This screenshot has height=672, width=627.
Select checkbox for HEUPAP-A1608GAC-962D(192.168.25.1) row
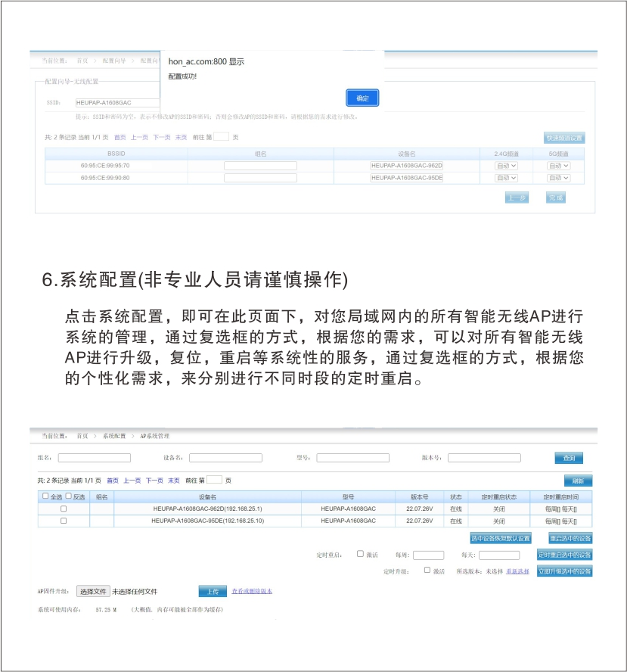64,509
